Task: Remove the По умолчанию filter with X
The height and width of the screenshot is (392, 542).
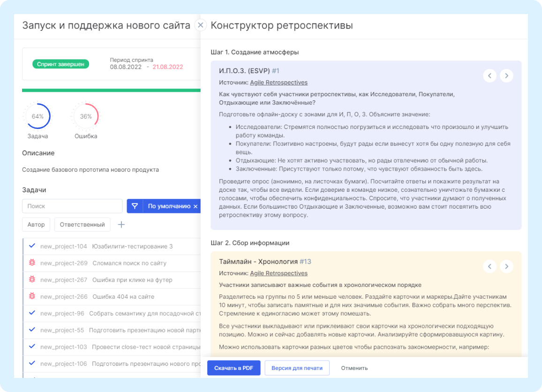Action: tap(196, 206)
